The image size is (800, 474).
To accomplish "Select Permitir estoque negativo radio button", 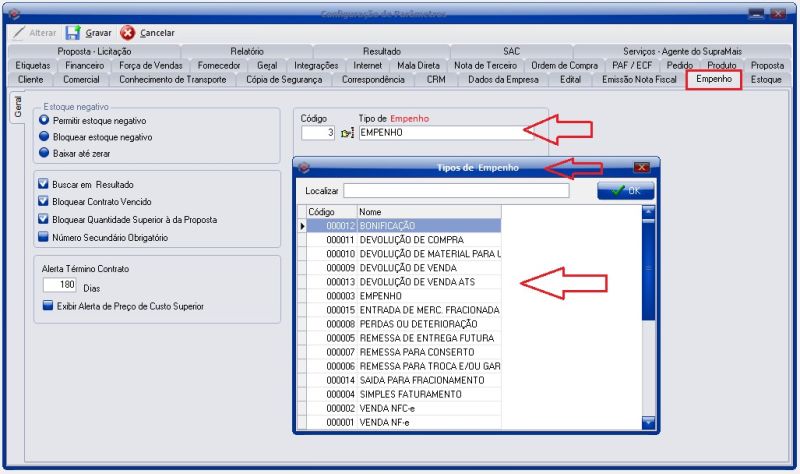I will [44, 120].
